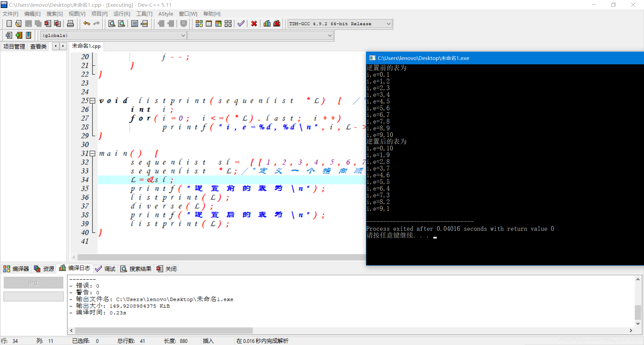Collapse the listprint function at line 25
Viewport: 644px width, 345px height.
tap(93, 101)
